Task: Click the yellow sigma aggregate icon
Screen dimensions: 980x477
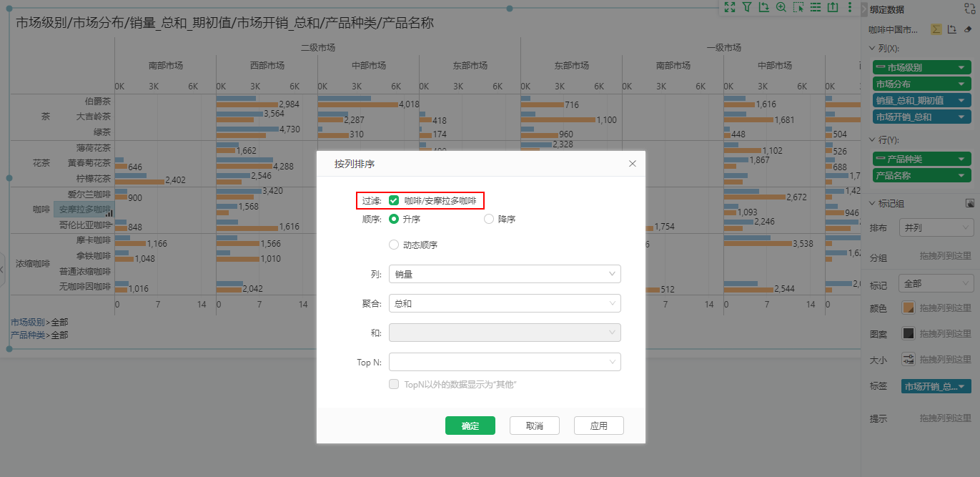Action: (936, 29)
